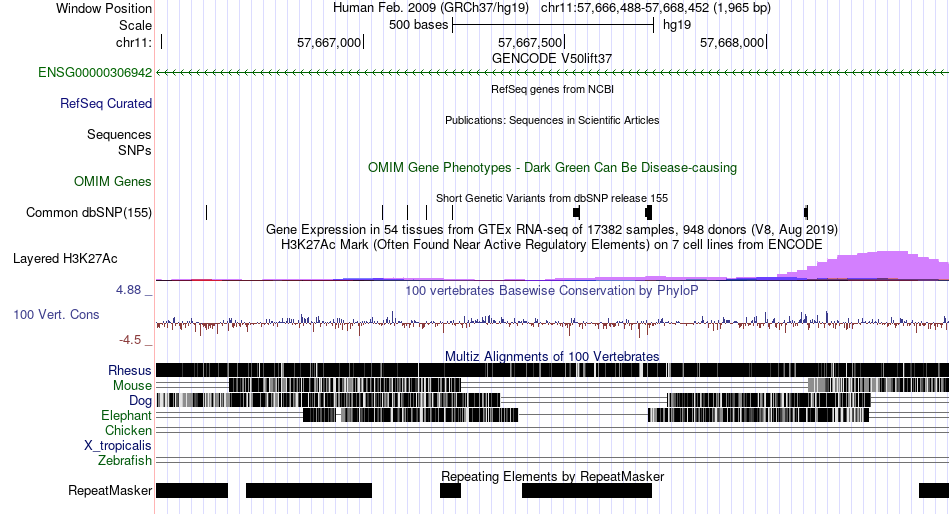The width and height of the screenshot is (950, 514).
Task: Open the RefSeq Curated track label
Action: [x=106, y=104]
